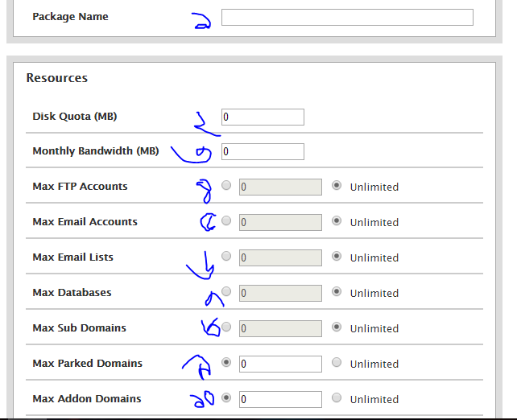Choose Unlimited for Max Addon Domains

click(x=337, y=398)
